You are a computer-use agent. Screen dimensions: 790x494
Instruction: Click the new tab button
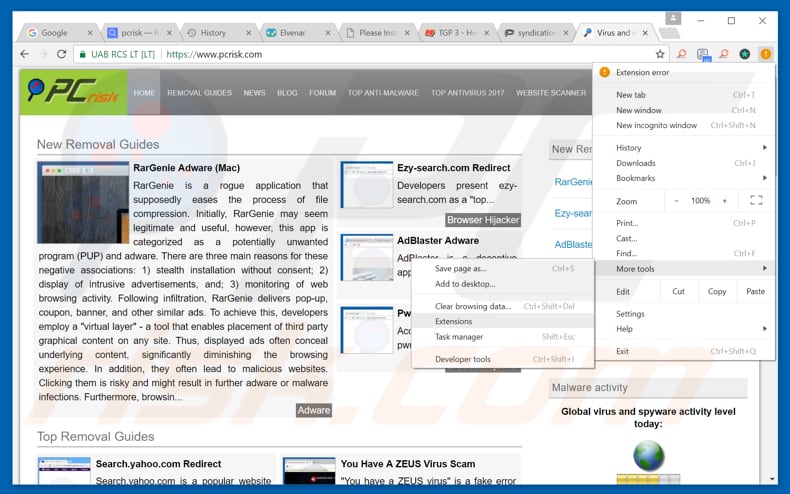click(669, 33)
